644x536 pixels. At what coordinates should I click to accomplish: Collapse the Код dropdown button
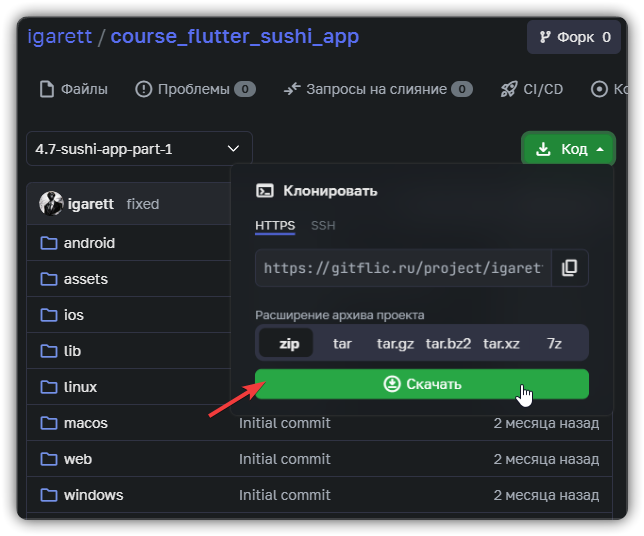[x=568, y=149]
